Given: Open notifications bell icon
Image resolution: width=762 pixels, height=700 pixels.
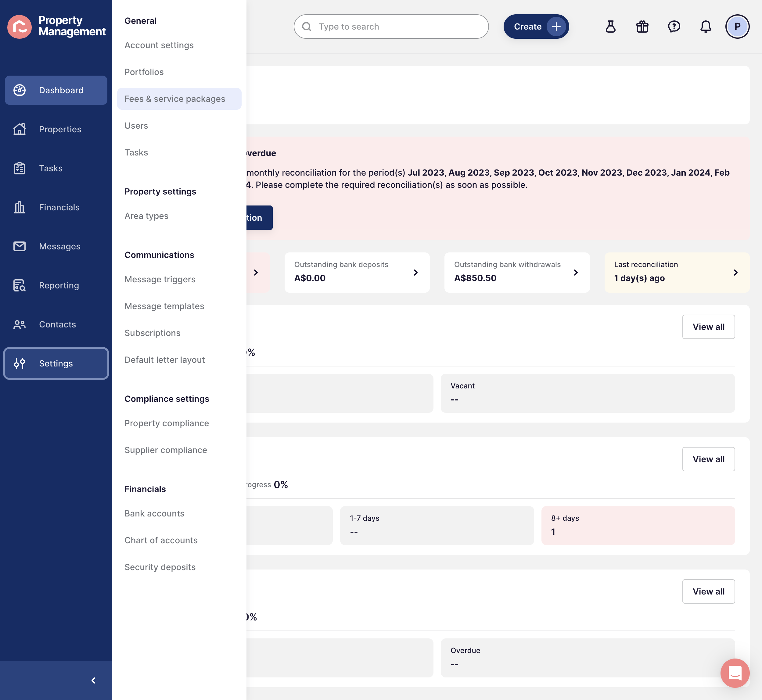Looking at the screenshot, I should click(x=706, y=27).
